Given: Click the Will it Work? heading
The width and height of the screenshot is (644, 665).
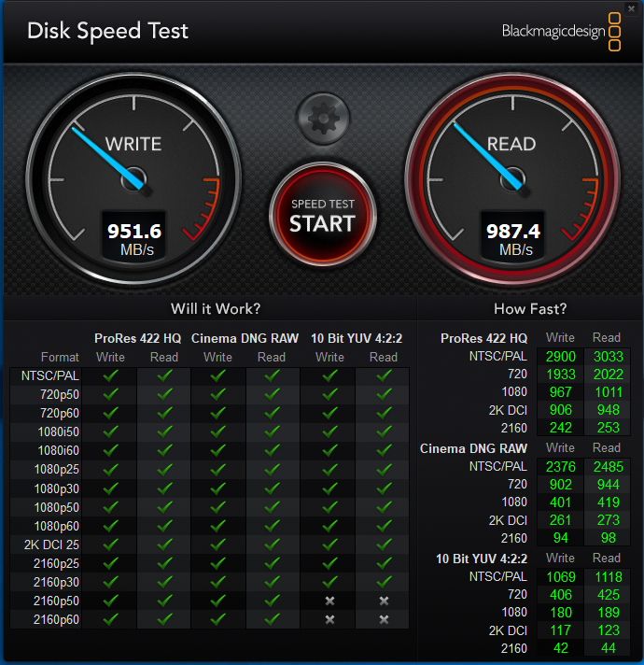Looking at the screenshot, I should (216, 309).
